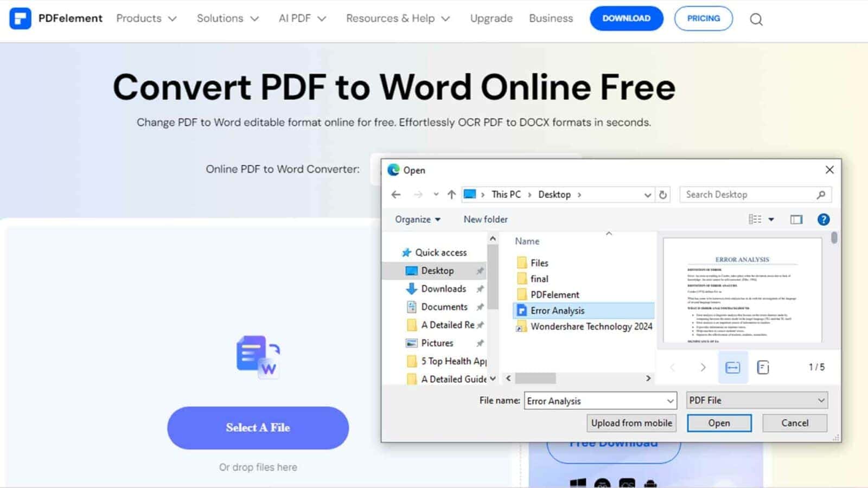The image size is (868, 488).
Task: Go up one folder level arrow
Action: 451,195
